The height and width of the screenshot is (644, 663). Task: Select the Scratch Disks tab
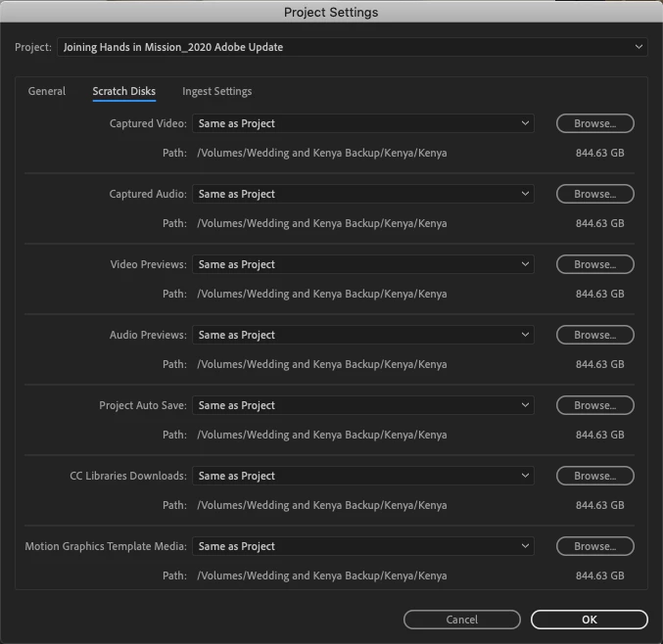tap(124, 91)
